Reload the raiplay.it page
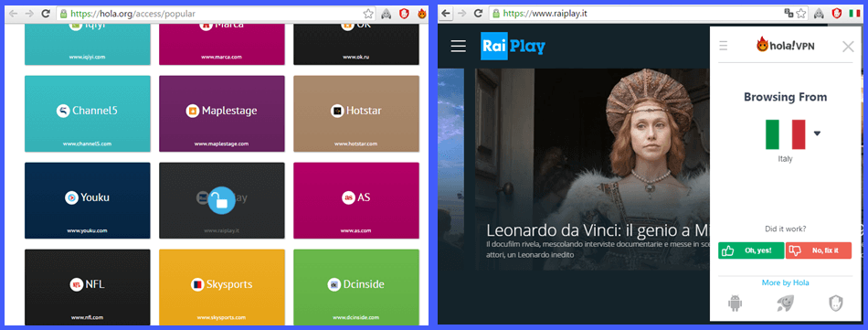The image size is (868, 330). click(478, 13)
